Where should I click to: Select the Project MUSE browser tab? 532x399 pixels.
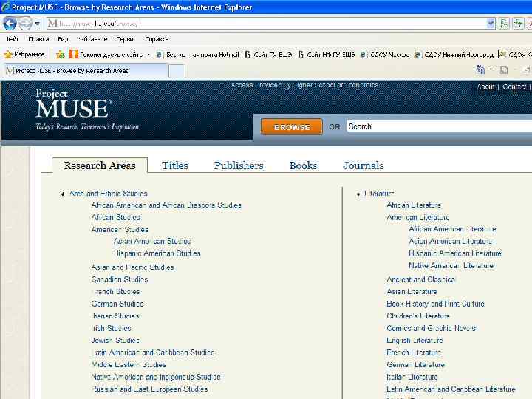(x=84, y=71)
